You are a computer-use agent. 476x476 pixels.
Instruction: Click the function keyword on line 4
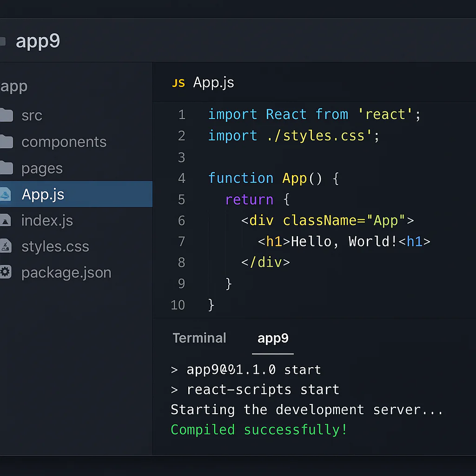coord(241,178)
